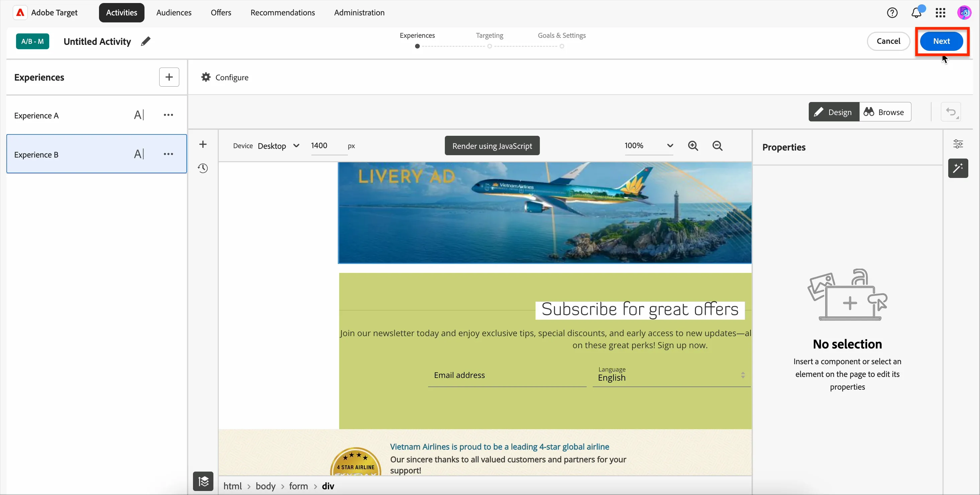980x495 pixels.
Task: Open the layers panel icon at bottom left
Action: tap(203, 481)
